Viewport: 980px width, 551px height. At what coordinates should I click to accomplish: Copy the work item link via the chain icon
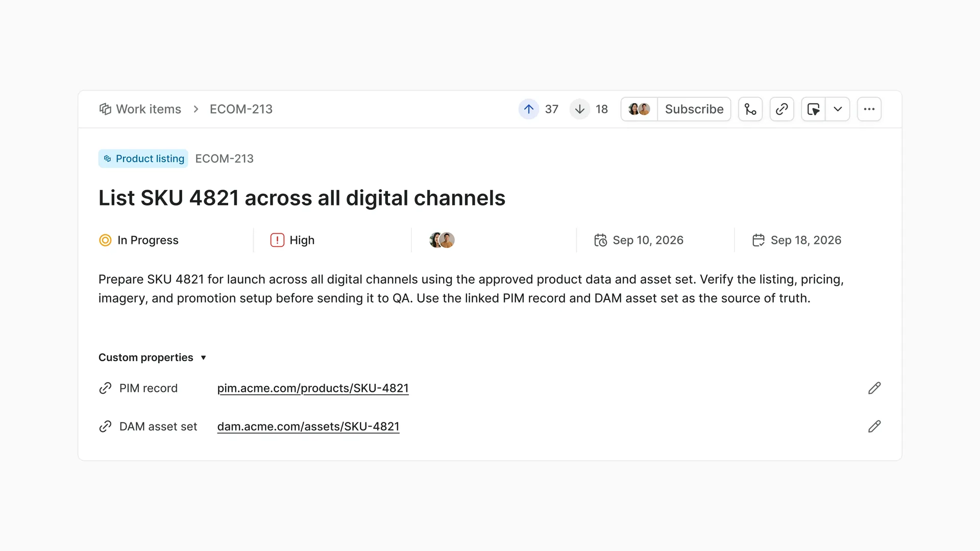click(782, 109)
